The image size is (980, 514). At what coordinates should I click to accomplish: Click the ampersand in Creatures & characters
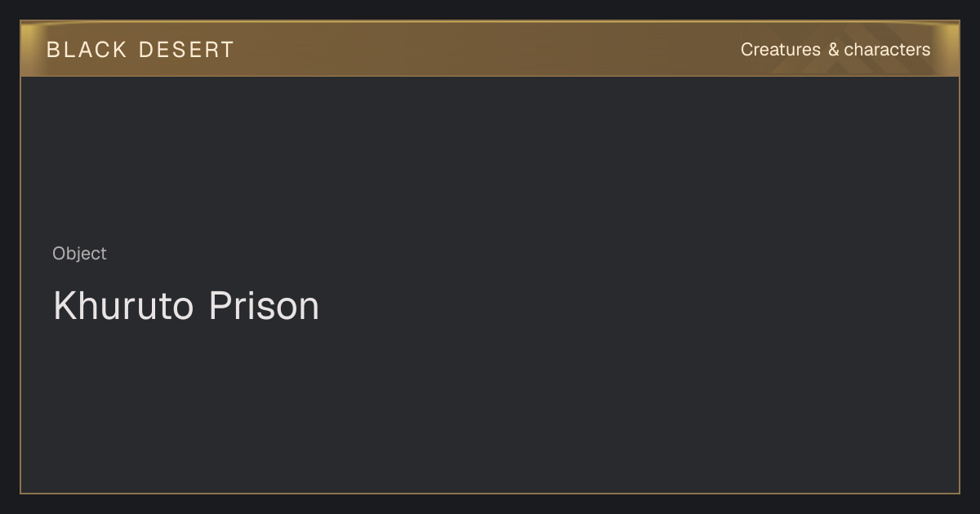pos(833,50)
